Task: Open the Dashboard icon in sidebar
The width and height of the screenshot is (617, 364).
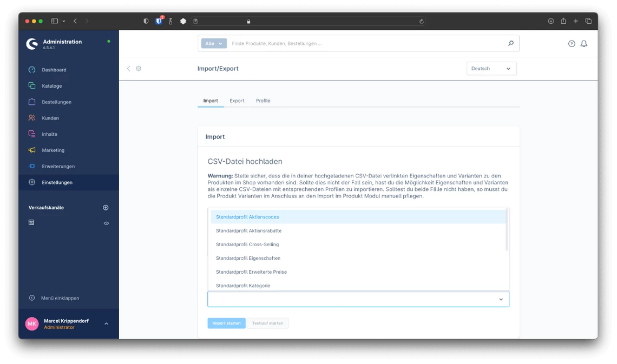Action: (32, 70)
